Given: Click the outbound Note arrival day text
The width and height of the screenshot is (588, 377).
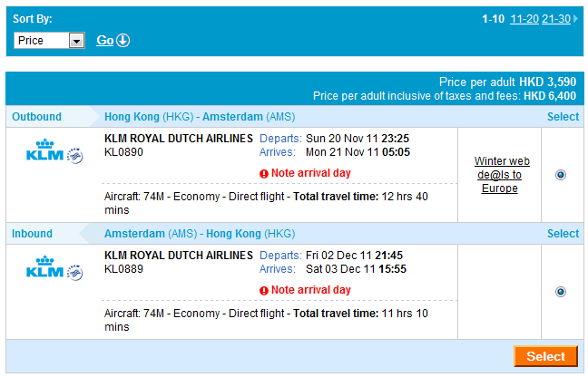Looking at the screenshot, I should click(310, 173).
